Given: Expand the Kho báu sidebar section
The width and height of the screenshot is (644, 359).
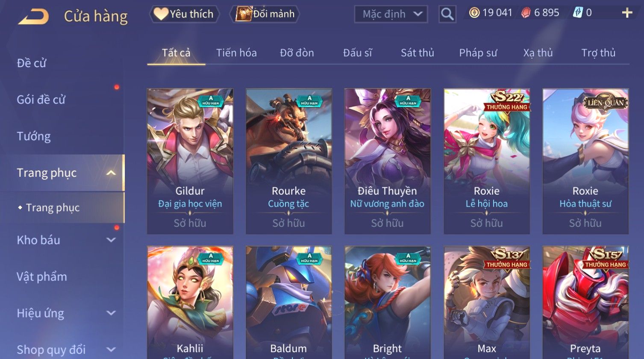Looking at the screenshot, I should pyautogui.click(x=111, y=240).
